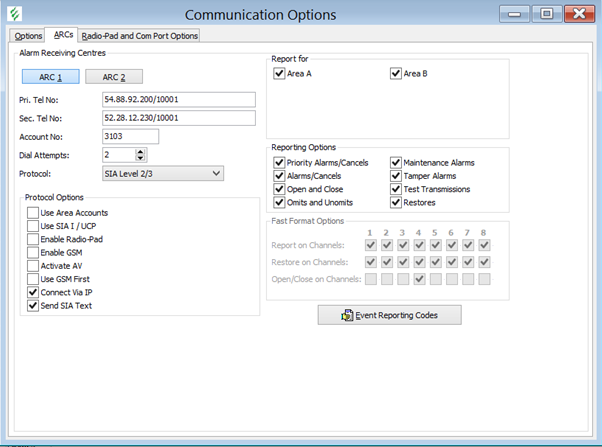Viewport: 602px width, 447px height.
Task: Uncheck Area B reporting
Action: (x=396, y=74)
